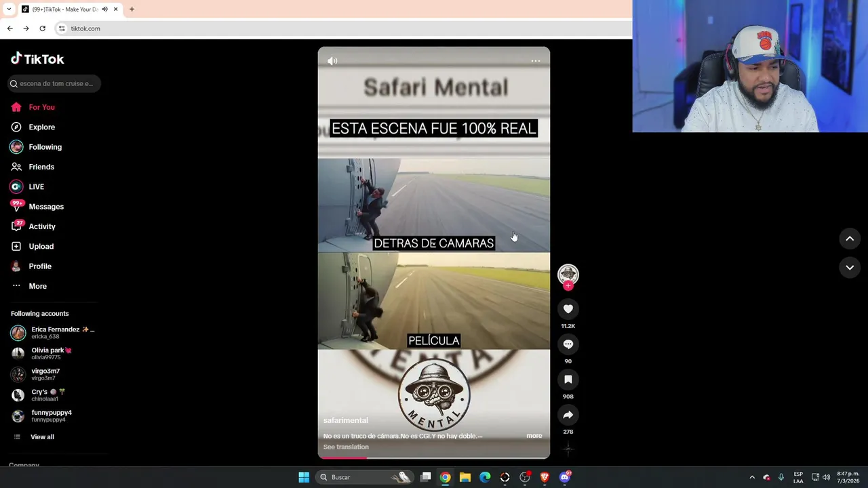Follow creator with red plus button

[568, 286]
